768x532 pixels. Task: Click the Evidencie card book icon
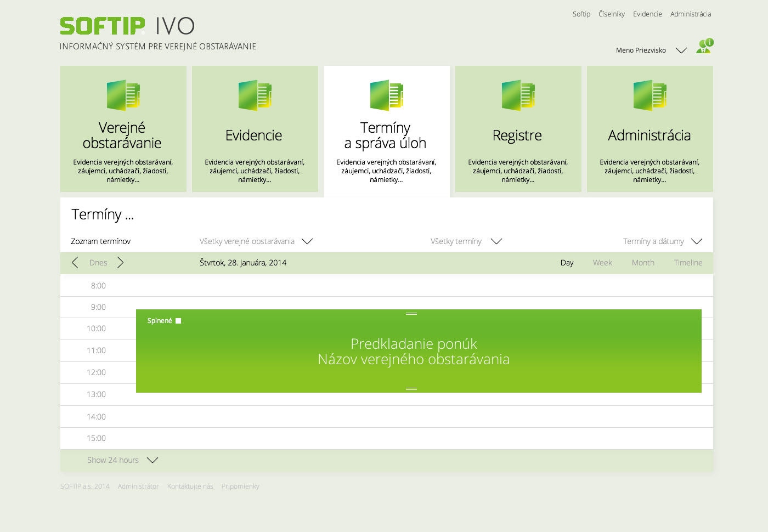pos(255,95)
